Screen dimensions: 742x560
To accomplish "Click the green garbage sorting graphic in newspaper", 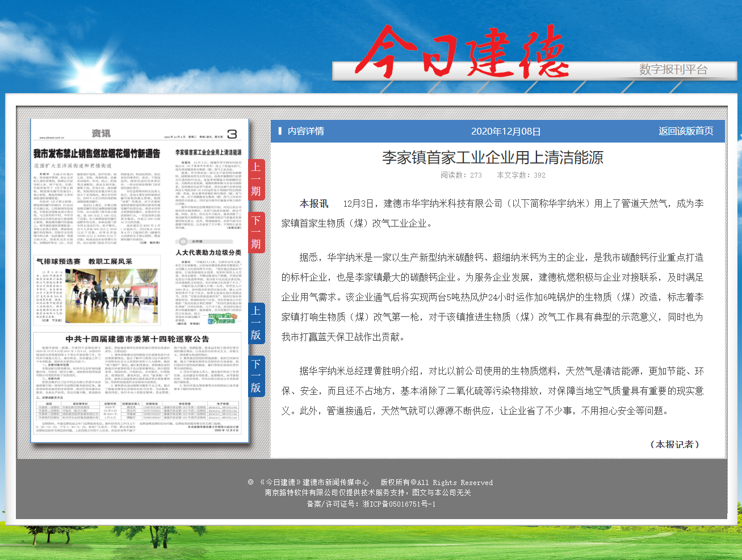I will [221, 318].
